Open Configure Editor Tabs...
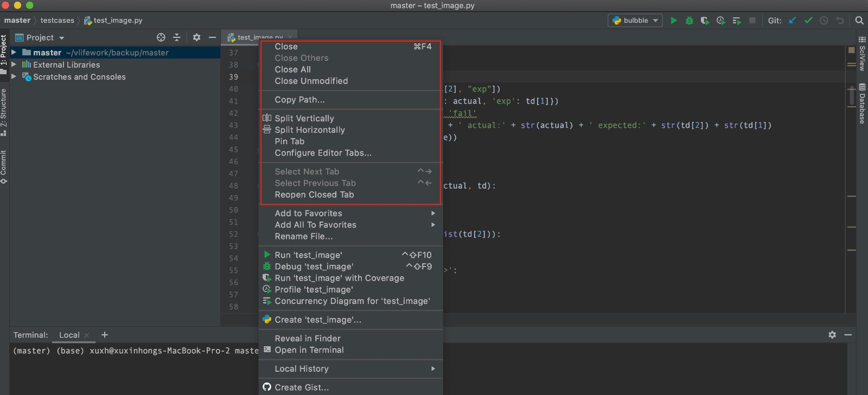The width and height of the screenshot is (868, 395). click(350, 153)
